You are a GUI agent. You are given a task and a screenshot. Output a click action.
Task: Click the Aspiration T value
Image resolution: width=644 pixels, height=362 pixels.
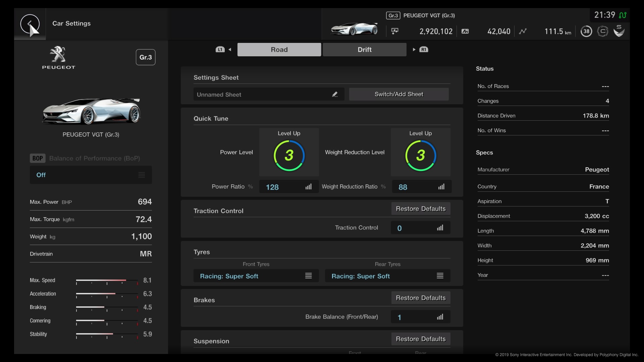pos(607,201)
